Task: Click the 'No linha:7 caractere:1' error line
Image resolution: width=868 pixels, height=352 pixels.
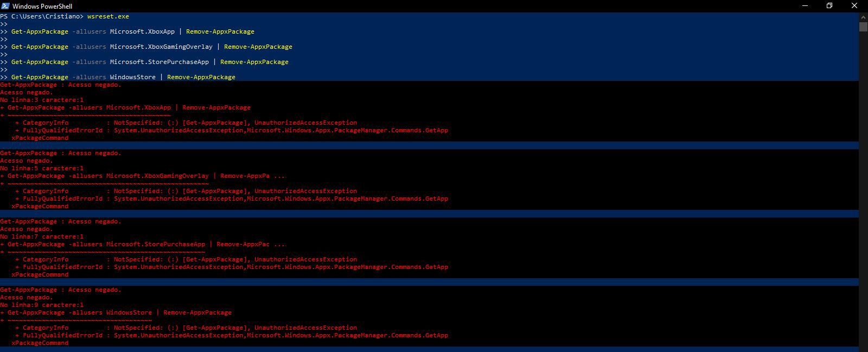Action: pos(42,236)
